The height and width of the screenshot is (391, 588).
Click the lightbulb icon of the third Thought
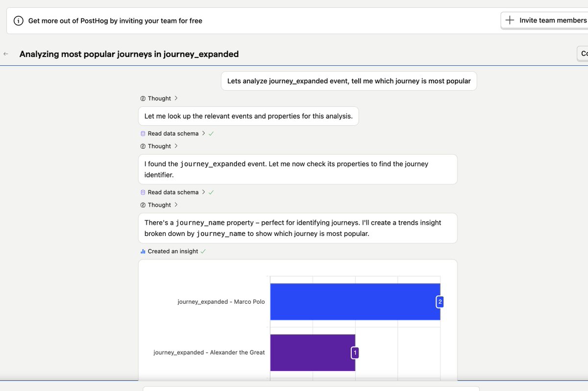click(x=143, y=205)
